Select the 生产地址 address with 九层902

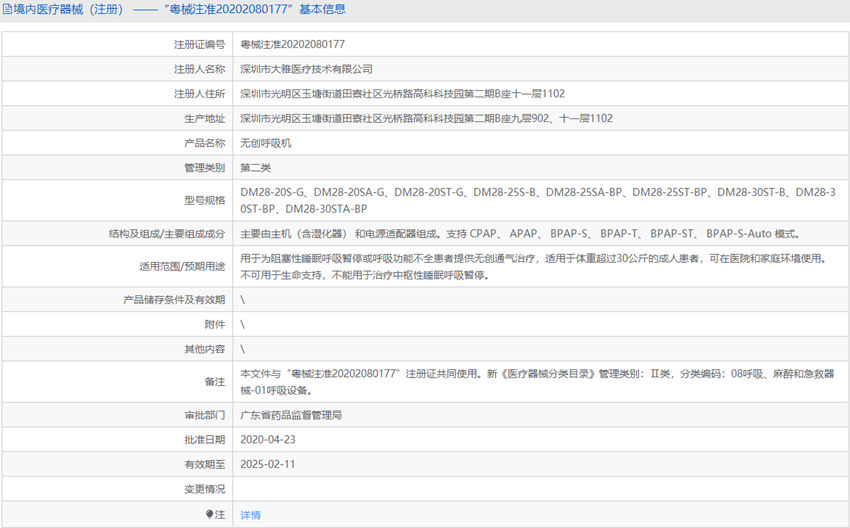(427, 118)
